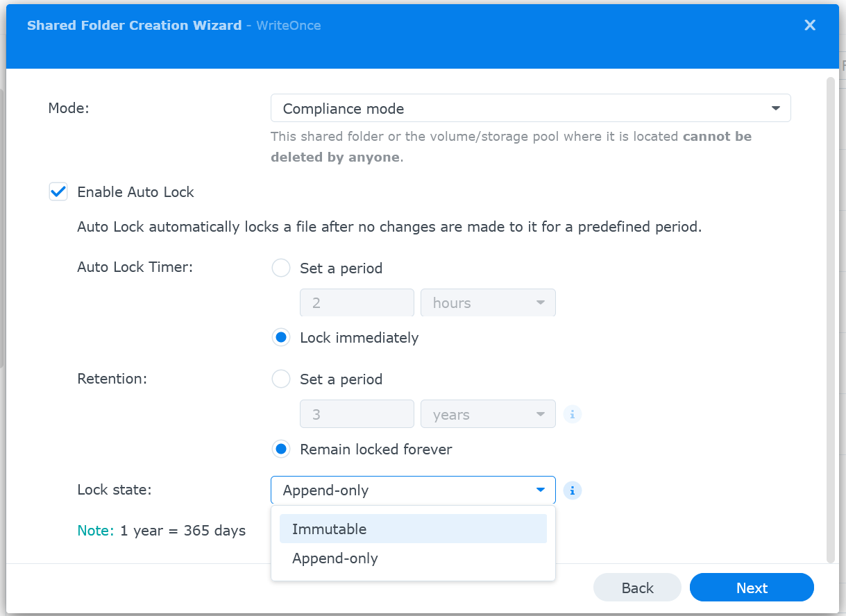Viewport: 846px width, 616px height.
Task: Select Set a period under Retention
Action: [x=280, y=379]
